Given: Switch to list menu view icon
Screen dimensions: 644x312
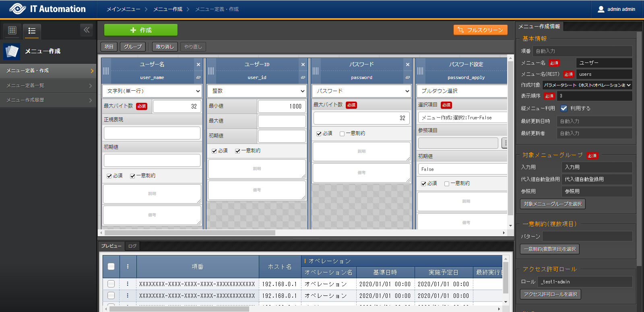Looking at the screenshot, I should tap(32, 31).
